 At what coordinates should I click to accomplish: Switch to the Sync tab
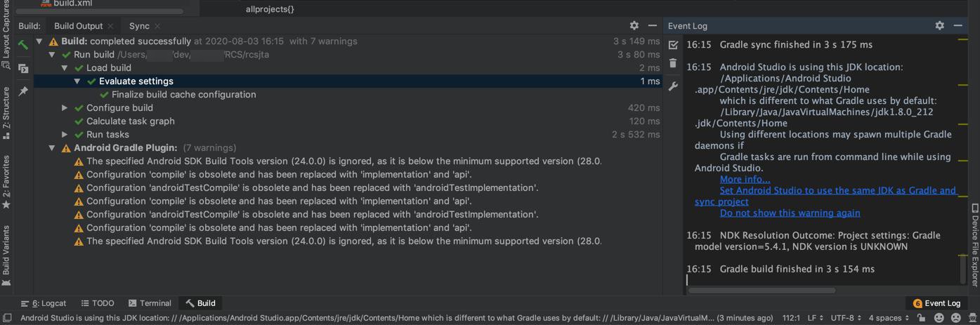139,26
